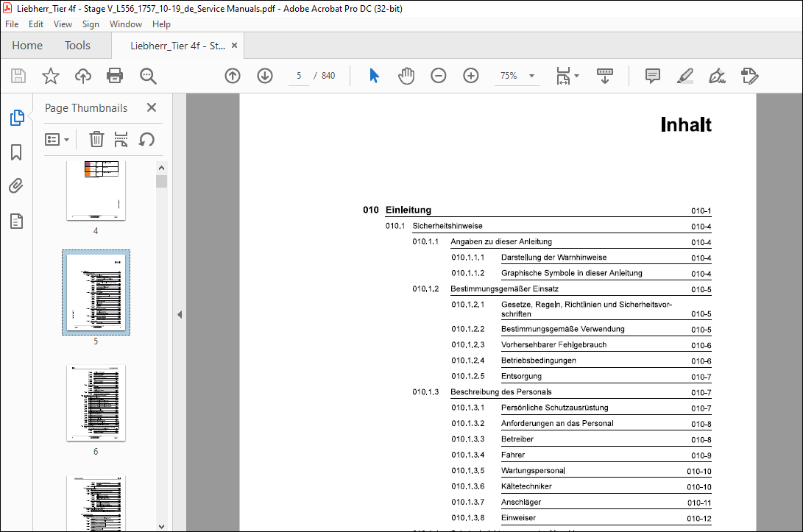Viewport: 803px width, 532px height.
Task: Open thumbnail options dropdown menu
Action: point(57,139)
